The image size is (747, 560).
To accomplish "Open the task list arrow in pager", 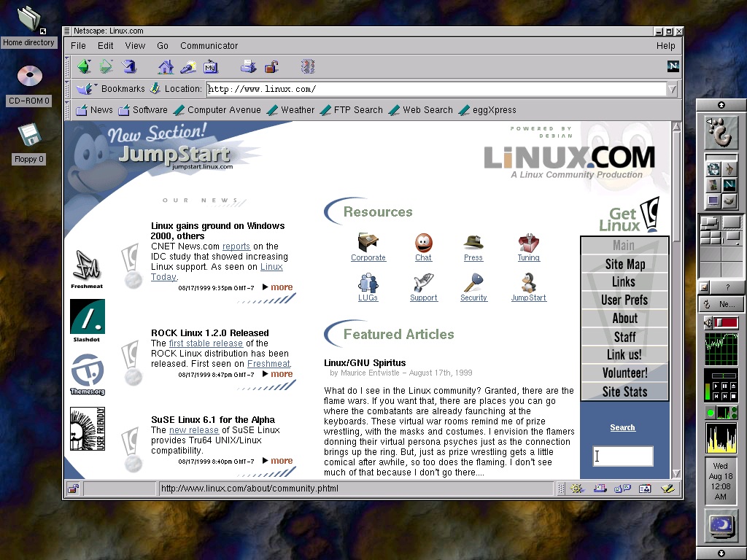I will click(x=704, y=287).
